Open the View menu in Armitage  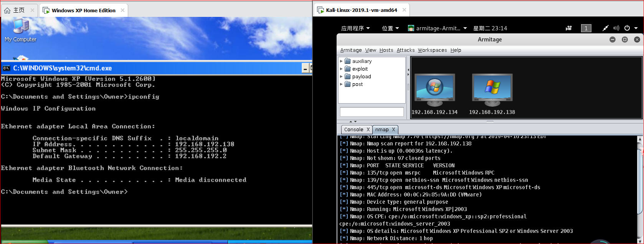[x=371, y=50]
